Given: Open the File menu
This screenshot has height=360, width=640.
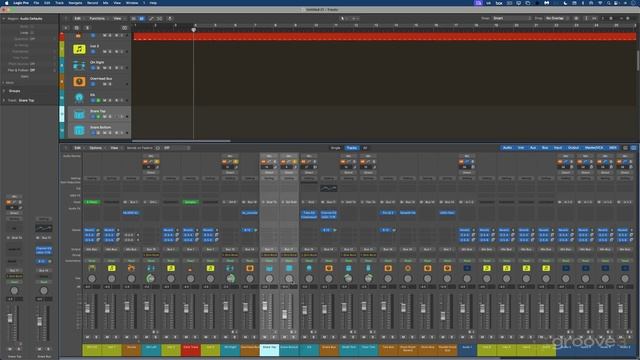Looking at the screenshot, I should pyautogui.click(x=36, y=3).
